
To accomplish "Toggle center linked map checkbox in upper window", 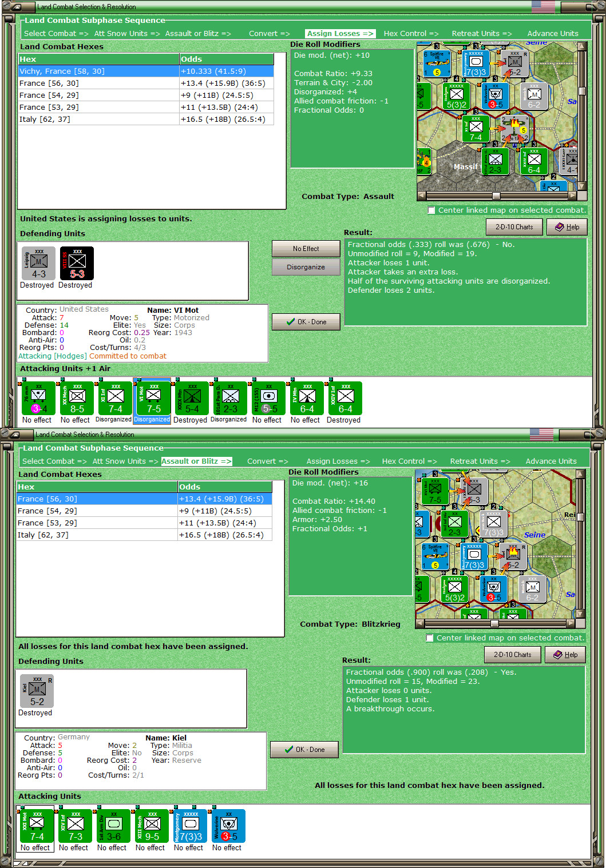I will point(431,210).
